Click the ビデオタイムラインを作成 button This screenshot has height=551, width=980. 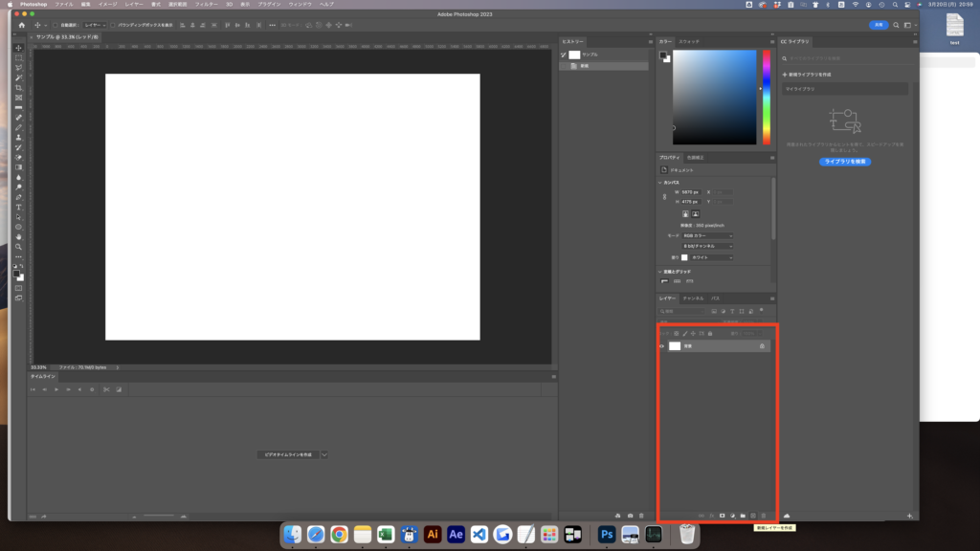287,454
